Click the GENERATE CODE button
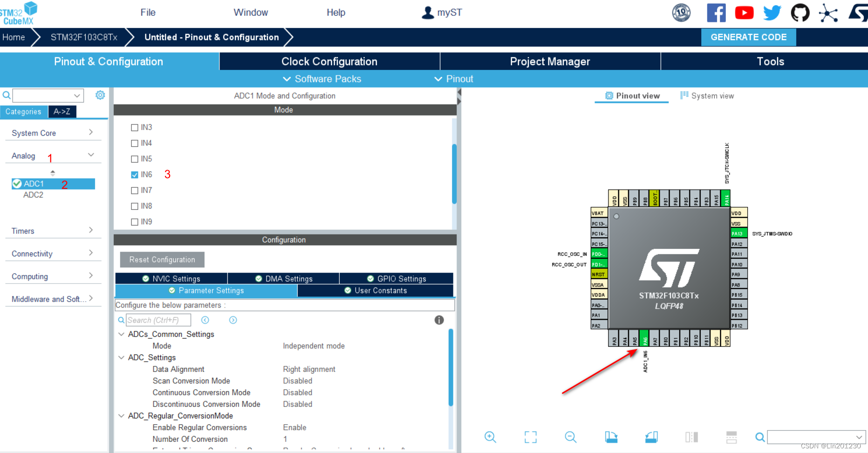 pos(748,37)
